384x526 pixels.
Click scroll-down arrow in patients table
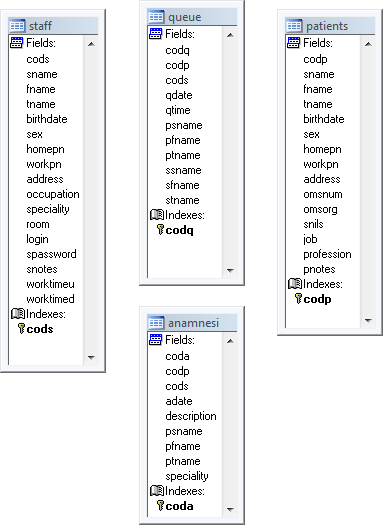[x=368, y=320]
